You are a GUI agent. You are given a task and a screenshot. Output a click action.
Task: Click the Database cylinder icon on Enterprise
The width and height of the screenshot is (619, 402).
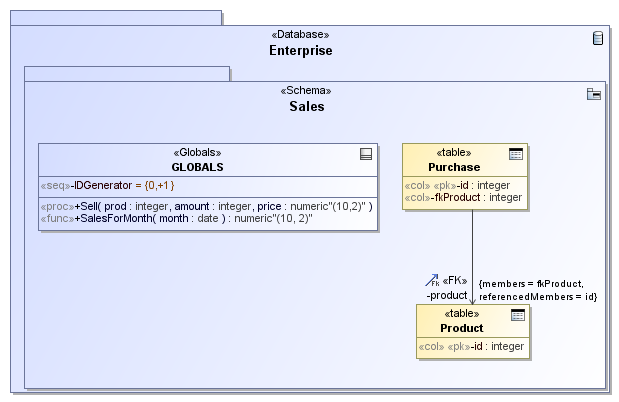coord(598,39)
